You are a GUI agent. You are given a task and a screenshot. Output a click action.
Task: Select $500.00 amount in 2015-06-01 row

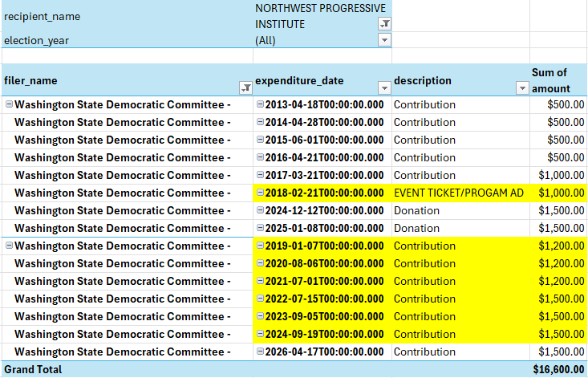[x=558, y=140]
